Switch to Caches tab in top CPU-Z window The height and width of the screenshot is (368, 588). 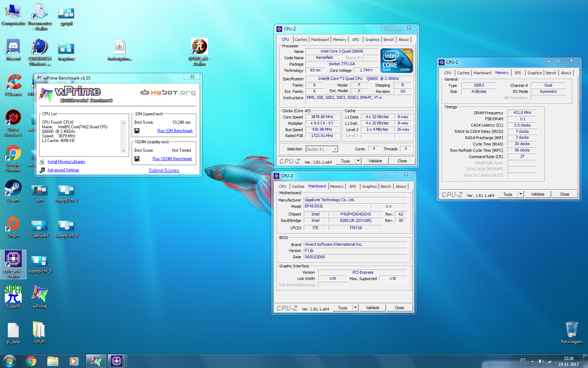301,40
